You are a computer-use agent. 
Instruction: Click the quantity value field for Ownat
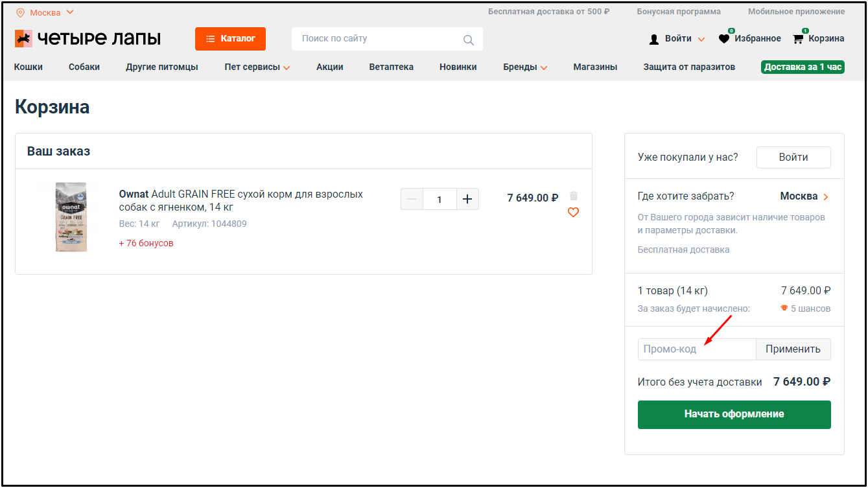tap(440, 199)
